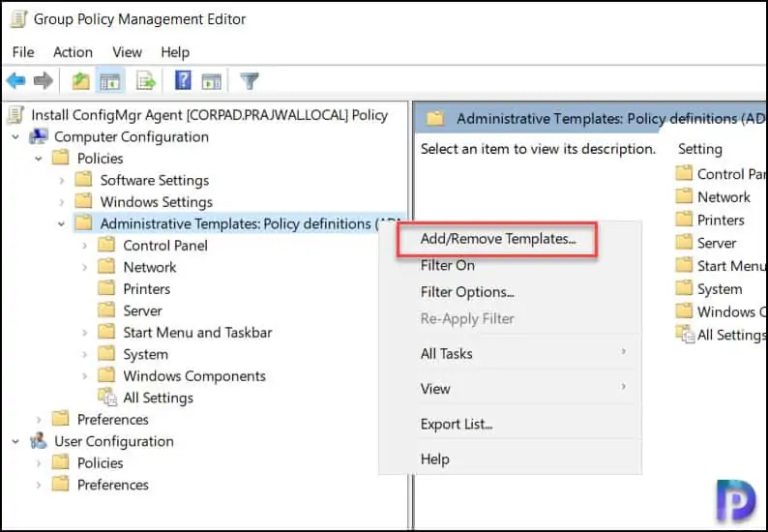Click the blue Back arrow in toolbar

pos(15,81)
